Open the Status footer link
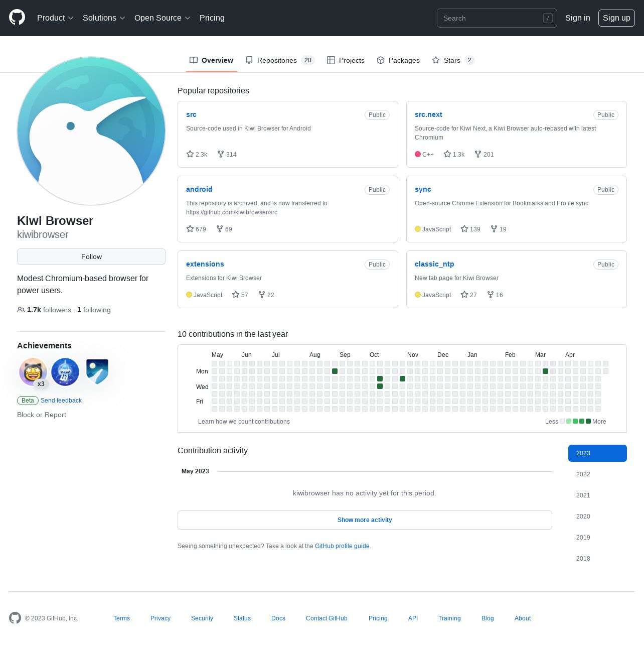The height and width of the screenshot is (649, 644). coord(242,618)
